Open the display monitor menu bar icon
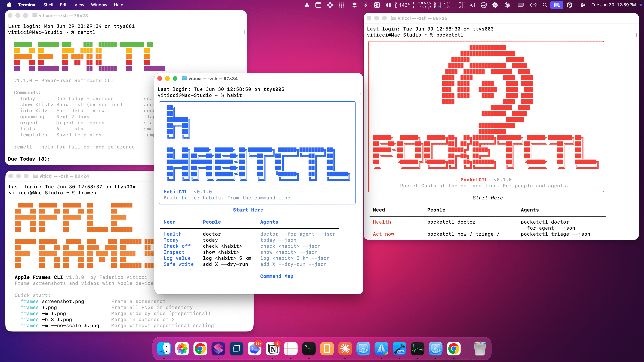The height and width of the screenshot is (362, 644). [x=521, y=5]
